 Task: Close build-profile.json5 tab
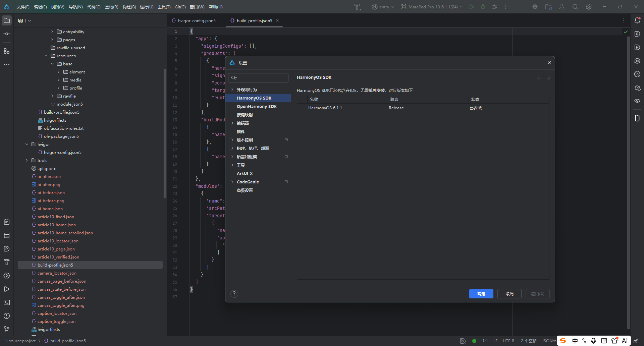click(x=277, y=20)
